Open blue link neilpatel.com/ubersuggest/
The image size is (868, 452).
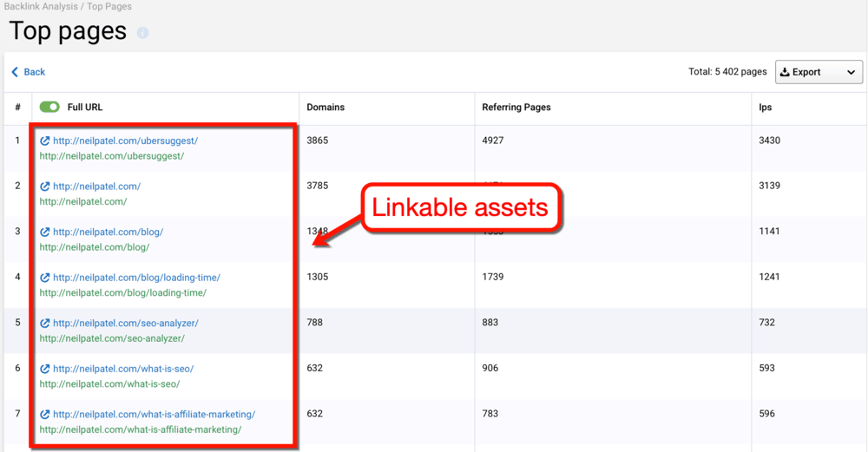click(125, 141)
